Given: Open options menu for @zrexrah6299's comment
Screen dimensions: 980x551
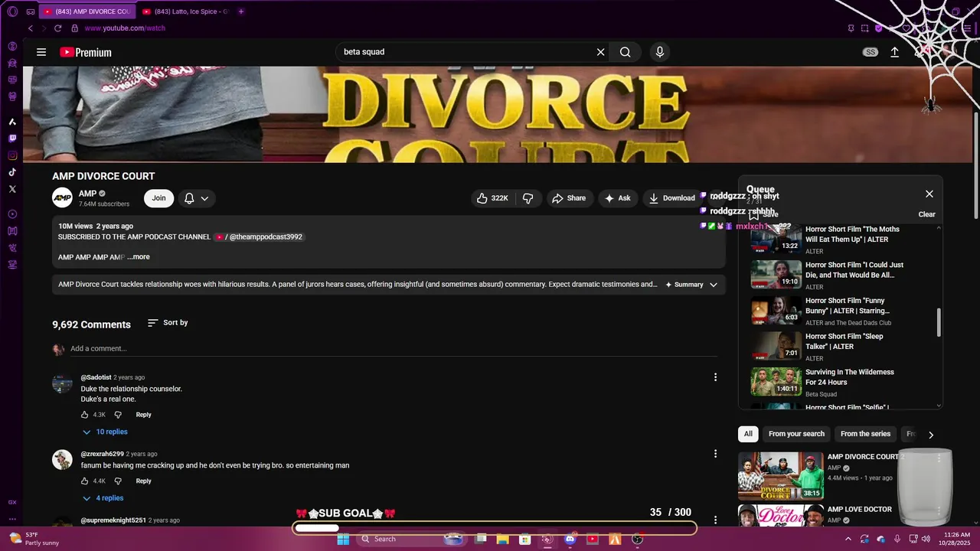Looking at the screenshot, I should click(x=716, y=454).
